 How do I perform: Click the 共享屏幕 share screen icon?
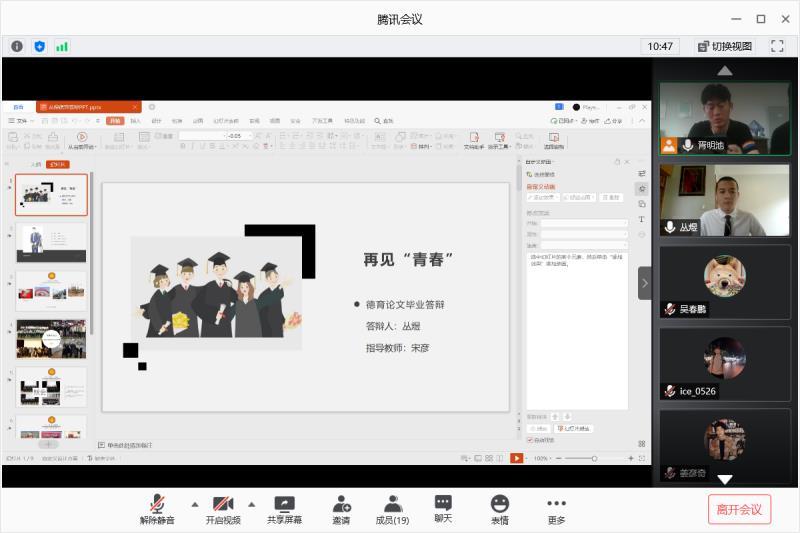click(x=285, y=504)
